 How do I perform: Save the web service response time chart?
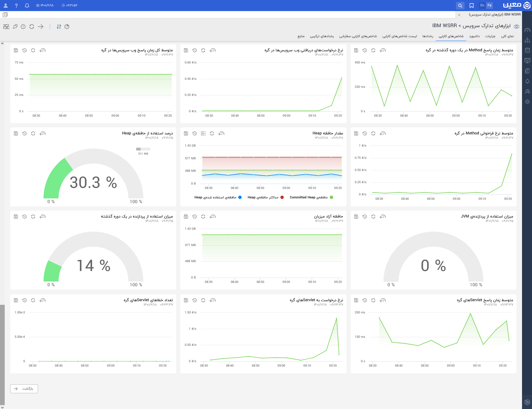click(x=16, y=50)
